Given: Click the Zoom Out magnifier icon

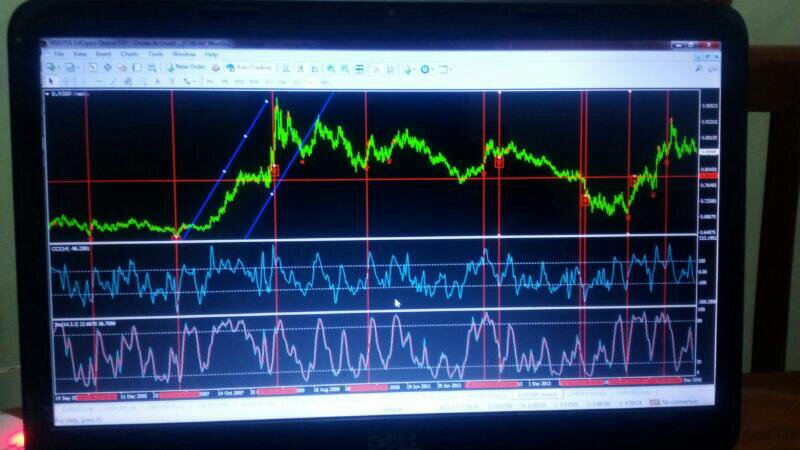Looking at the screenshot, I should [344, 68].
